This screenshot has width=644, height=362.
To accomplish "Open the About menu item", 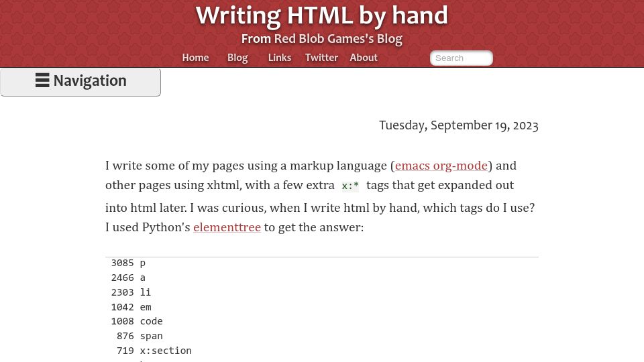I will coord(364,58).
